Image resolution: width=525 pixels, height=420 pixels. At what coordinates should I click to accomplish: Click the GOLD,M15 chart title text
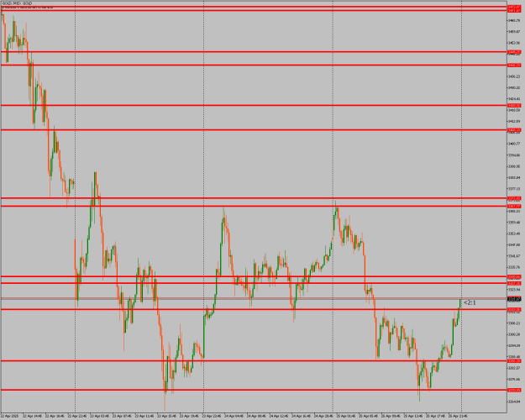click(17, 3)
